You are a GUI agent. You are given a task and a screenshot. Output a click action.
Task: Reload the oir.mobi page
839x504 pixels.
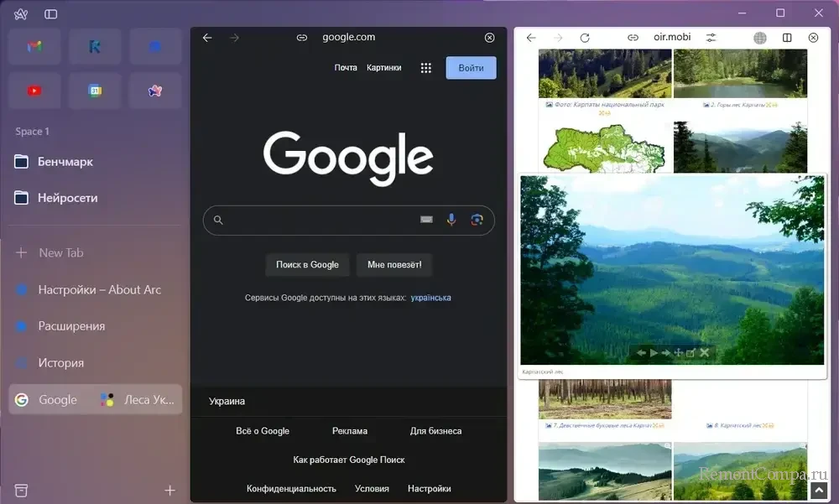pyautogui.click(x=585, y=38)
